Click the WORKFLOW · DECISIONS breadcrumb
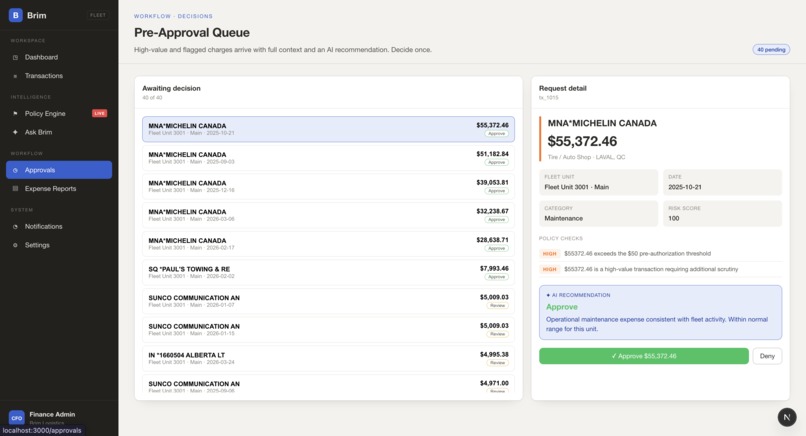The height and width of the screenshot is (436, 806). coord(173,16)
